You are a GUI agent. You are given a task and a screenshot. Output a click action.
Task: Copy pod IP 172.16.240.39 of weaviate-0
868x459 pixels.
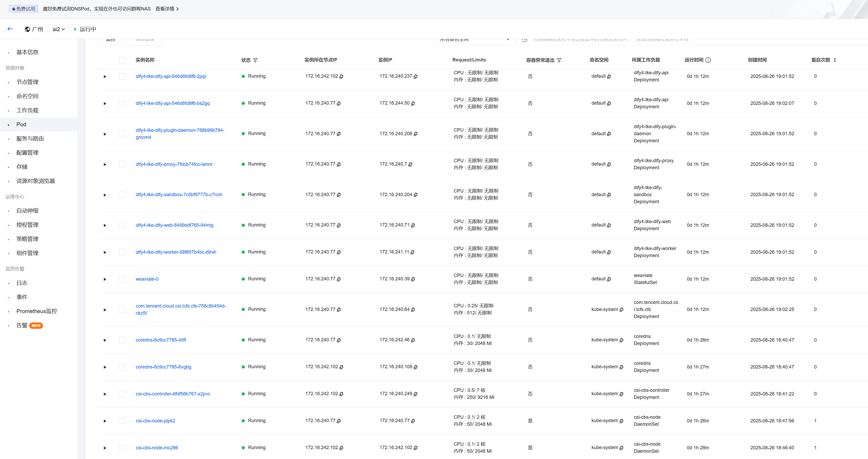coord(413,279)
